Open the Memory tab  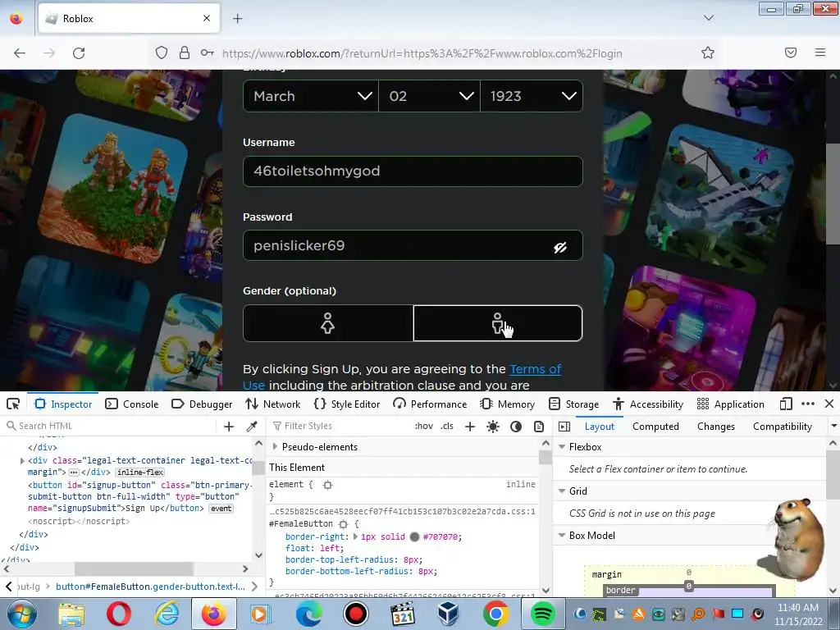pos(507,404)
